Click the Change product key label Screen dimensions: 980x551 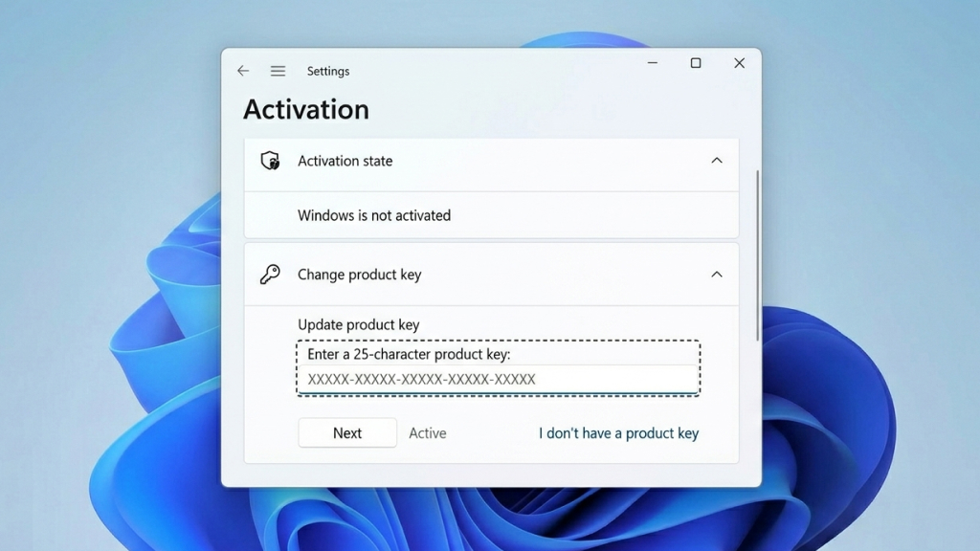[x=360, y=275]
